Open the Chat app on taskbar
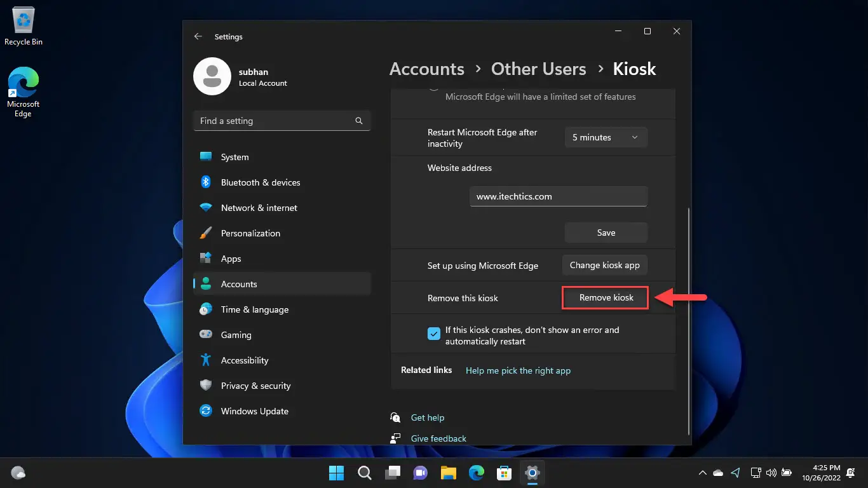 (420, 473)
